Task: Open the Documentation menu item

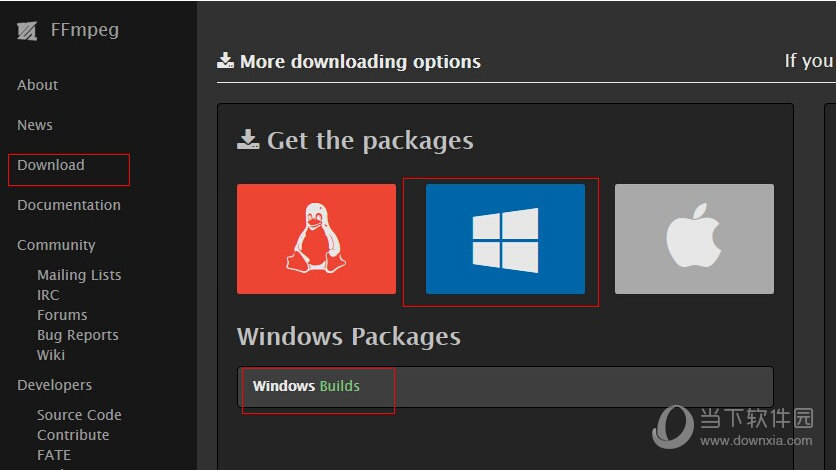Action: [x=69, y=205]
